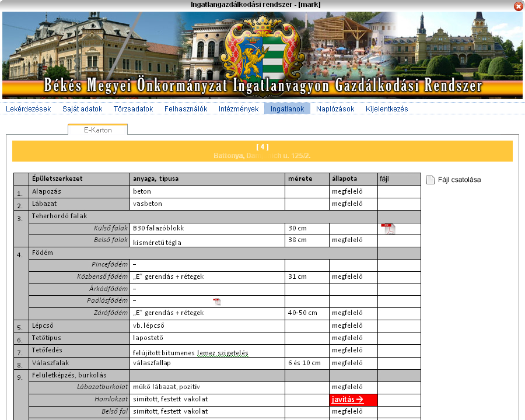
Task: Select the Lépcső row label
Action: point(79,326)
